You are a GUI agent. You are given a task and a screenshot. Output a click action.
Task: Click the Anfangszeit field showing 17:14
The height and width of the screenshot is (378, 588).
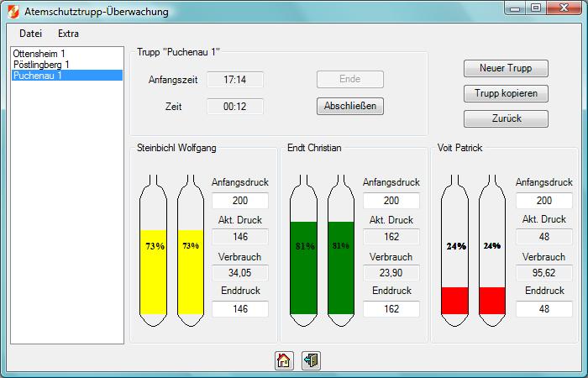[x=235, y=80]
